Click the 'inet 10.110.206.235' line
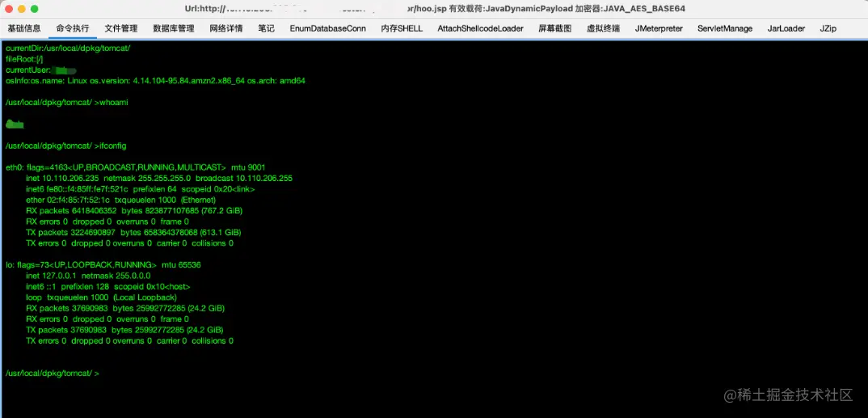 [x=159, y=178]
